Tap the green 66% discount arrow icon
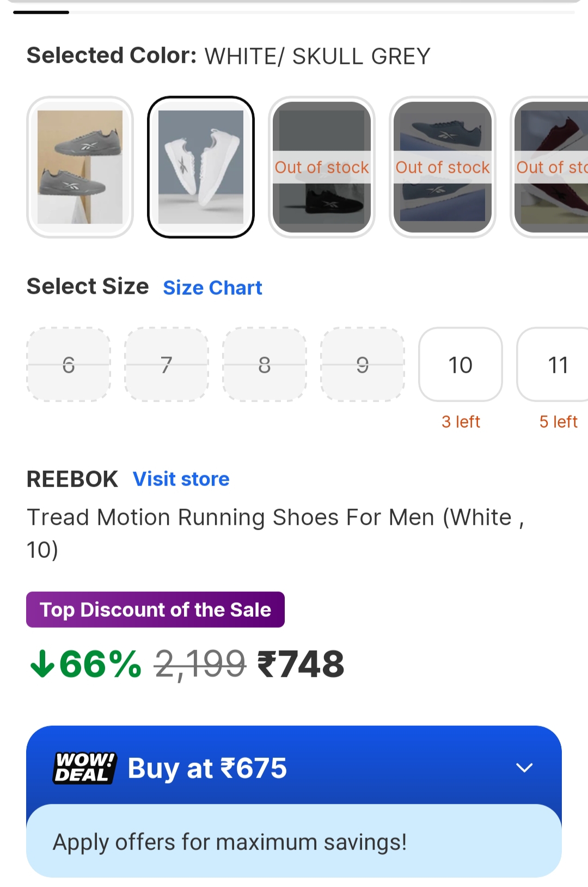 (42, 665)
